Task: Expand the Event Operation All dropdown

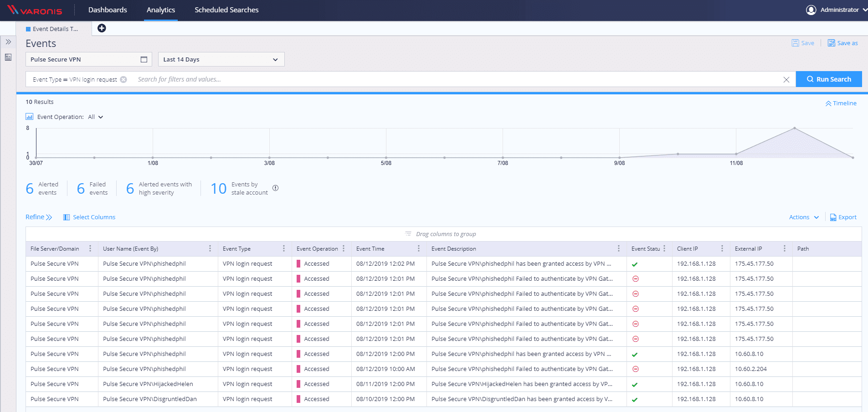Action: pyautogui.click(x=96, y=117)
